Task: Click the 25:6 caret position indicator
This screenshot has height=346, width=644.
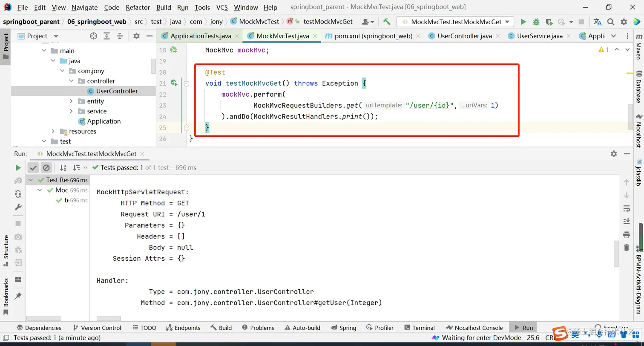Action: pos(532,338)
